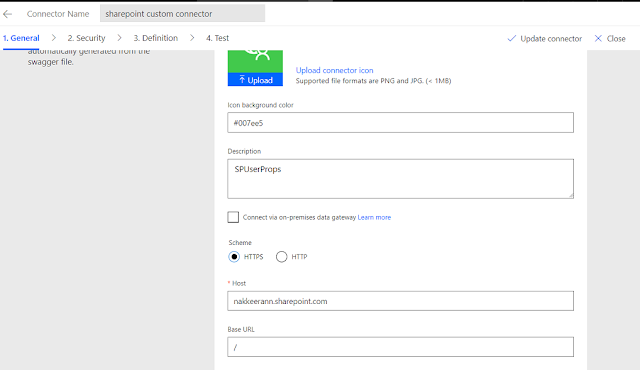The image size is (640, 370).
Task: Open the Learn more link
Action: (x=374, y=217)
